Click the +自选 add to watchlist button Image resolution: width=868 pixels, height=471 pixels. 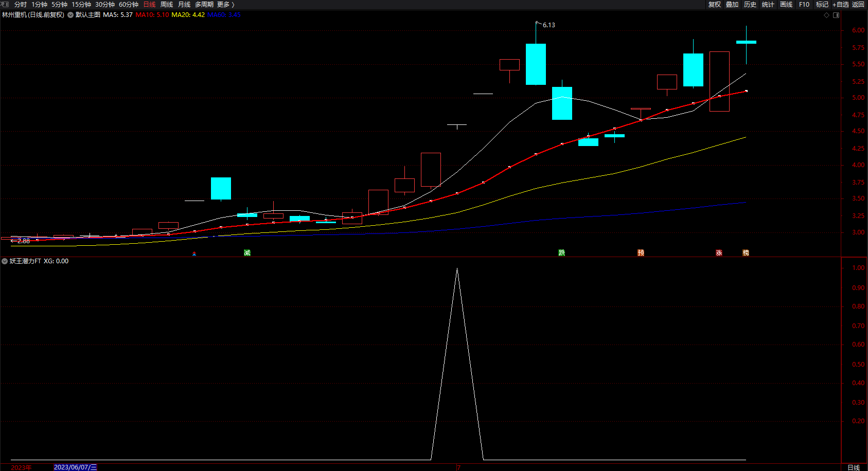840,4
